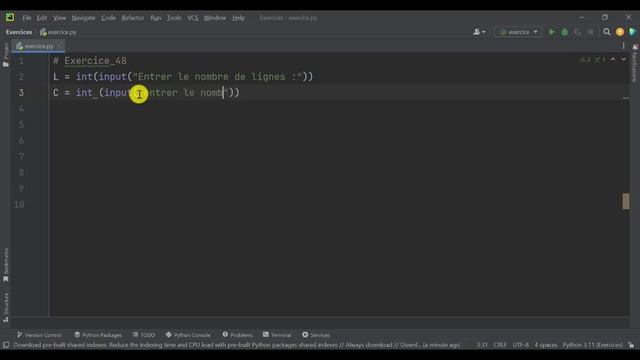Open the Problems tool window
This screenshot has height=360, width=640.
238,335
